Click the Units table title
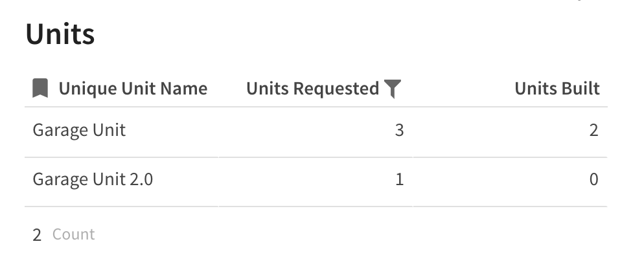 tap(60, 34)
